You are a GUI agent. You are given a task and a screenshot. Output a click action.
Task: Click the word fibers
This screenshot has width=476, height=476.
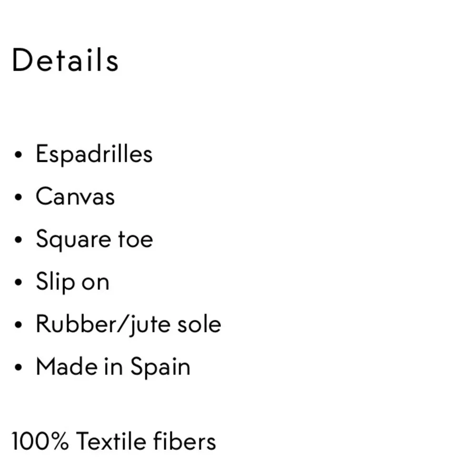coord(185,441)
